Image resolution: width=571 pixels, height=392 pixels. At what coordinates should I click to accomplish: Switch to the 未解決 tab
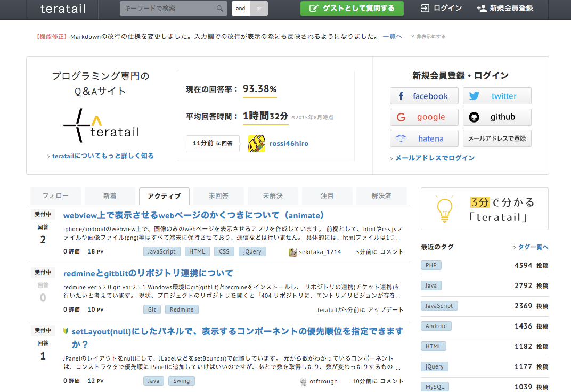click(273, 196)
